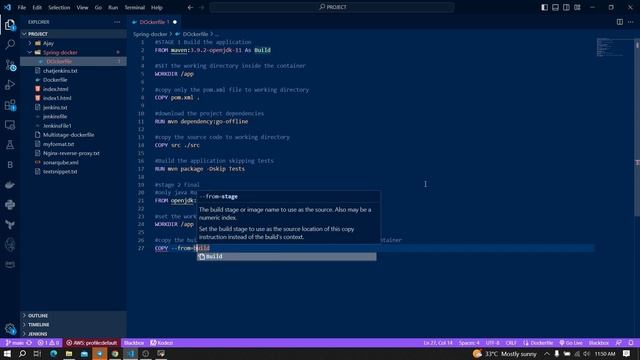Open the Help menu
Image resolution: width=640 pixels, height=360 pixels.
point(157,7)
